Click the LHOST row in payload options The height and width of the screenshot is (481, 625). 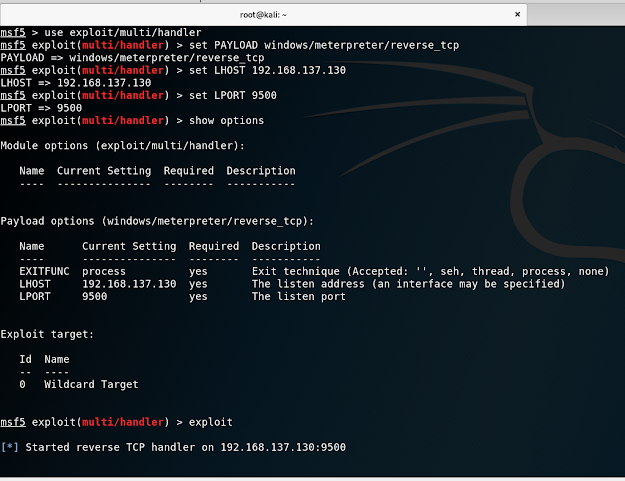point(292,284)
